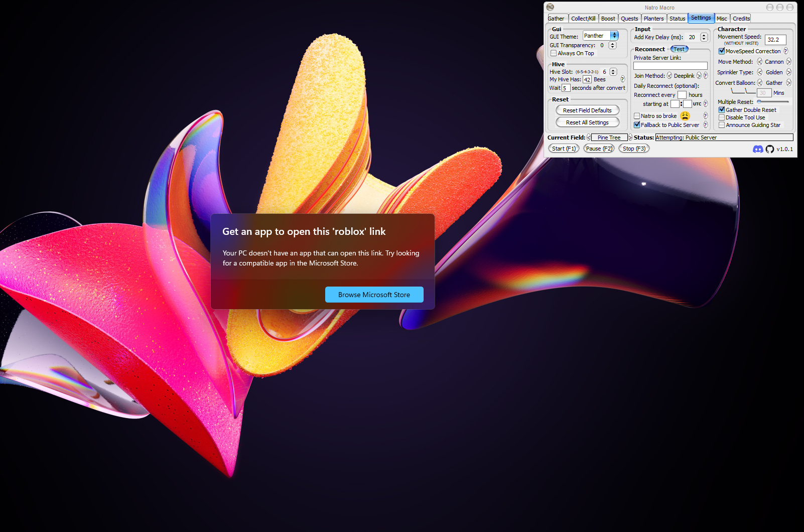Select previous Move Method with left arrow

(760, 62)
